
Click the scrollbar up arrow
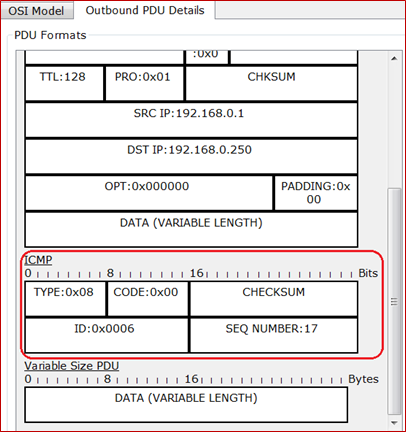point(394,59)
